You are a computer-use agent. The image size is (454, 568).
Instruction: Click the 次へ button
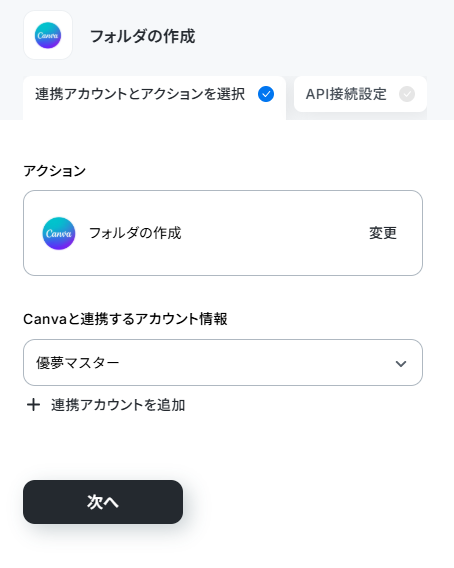[x=103, y=502]
